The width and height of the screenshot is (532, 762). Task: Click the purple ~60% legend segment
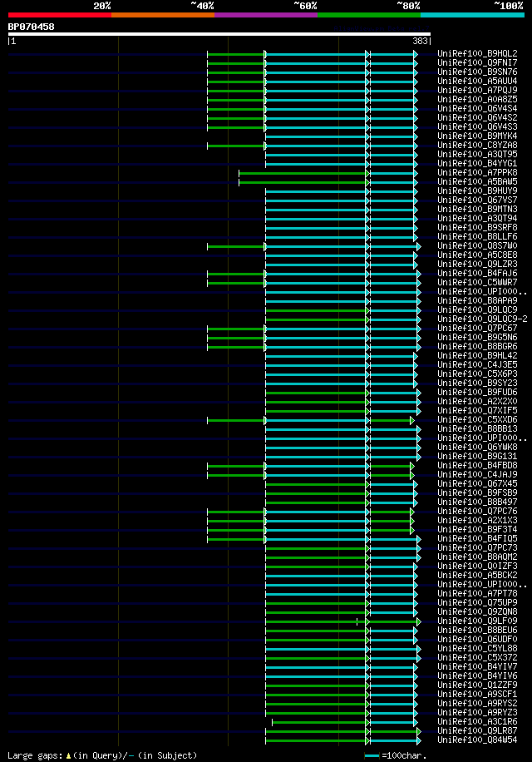point(266,15)
